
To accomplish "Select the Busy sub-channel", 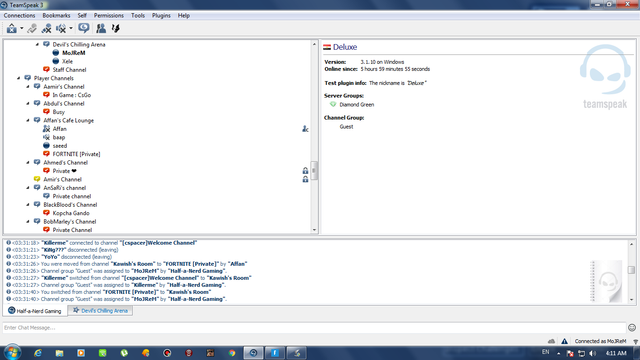I will (58, 112).
